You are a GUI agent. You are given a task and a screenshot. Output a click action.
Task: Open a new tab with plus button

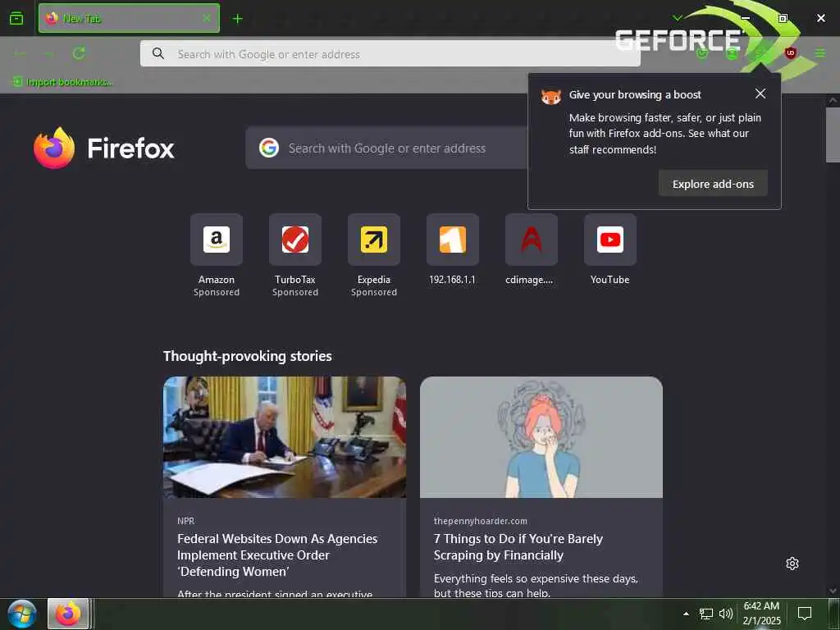pyautogui.click(x=237, y=19)
